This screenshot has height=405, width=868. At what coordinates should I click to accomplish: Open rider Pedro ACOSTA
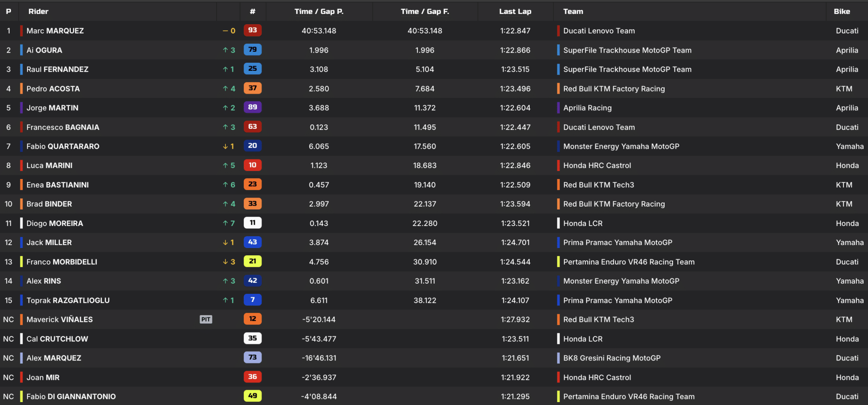pyautogui.click(x=53, y=89)
